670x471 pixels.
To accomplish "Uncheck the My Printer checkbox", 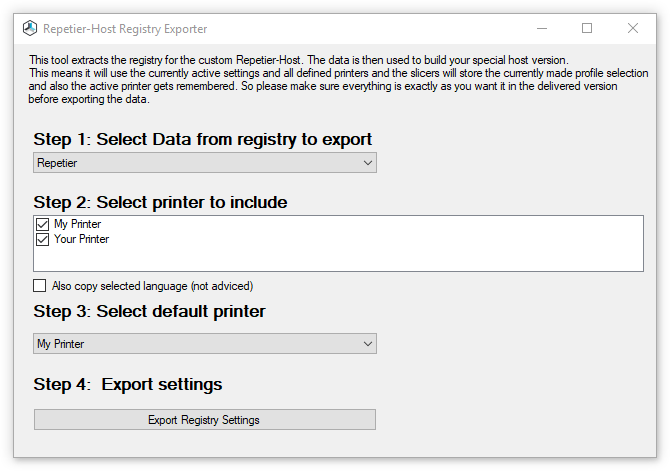I will click(x=42, y=224).
